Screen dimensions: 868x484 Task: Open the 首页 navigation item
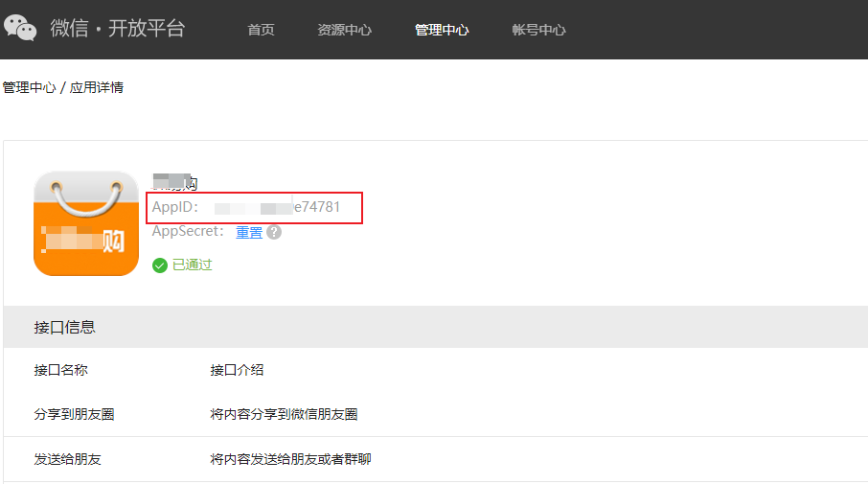pyautogui.click(x=261, y=30)
